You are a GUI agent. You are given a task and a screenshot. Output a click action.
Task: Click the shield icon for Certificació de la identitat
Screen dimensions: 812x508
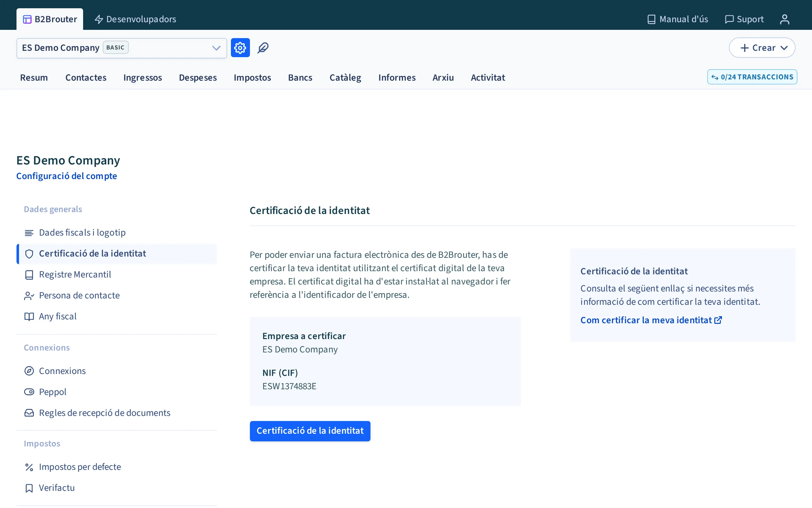pos(29,254)
